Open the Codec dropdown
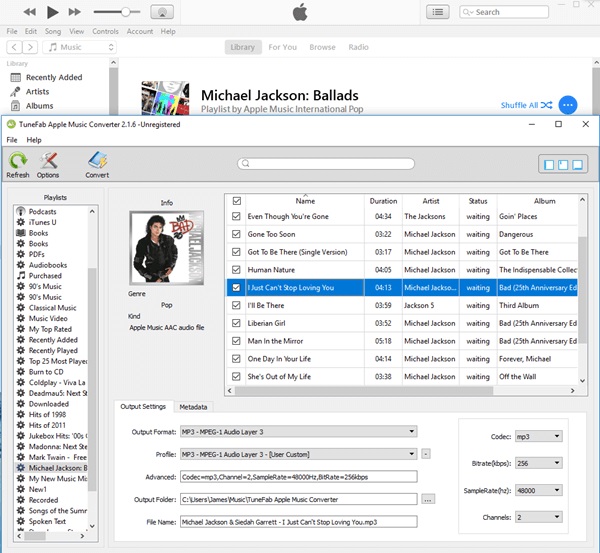The height and width of the screenshot is (553, 600). click(537, 436)
